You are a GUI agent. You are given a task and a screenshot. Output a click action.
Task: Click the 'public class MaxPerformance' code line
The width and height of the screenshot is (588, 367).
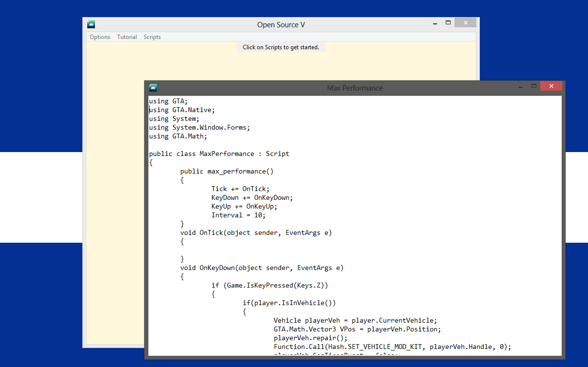219,154
